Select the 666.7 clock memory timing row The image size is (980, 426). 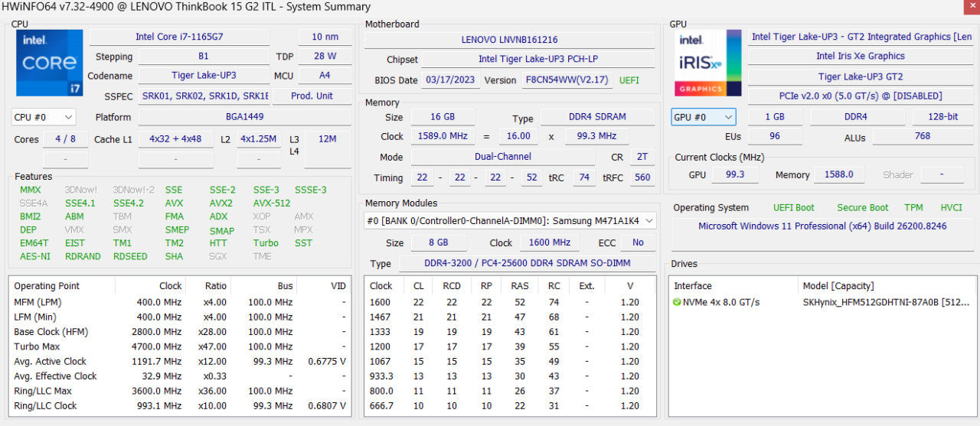pos(510,406)
